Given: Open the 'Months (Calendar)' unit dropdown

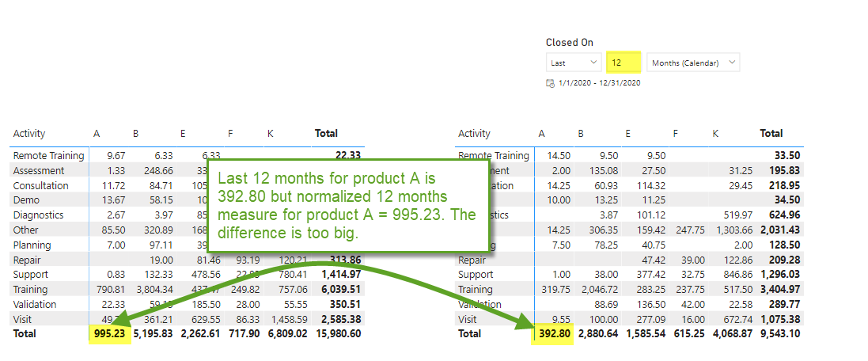Looking at the screenshot, I should (x=693, y=63).
